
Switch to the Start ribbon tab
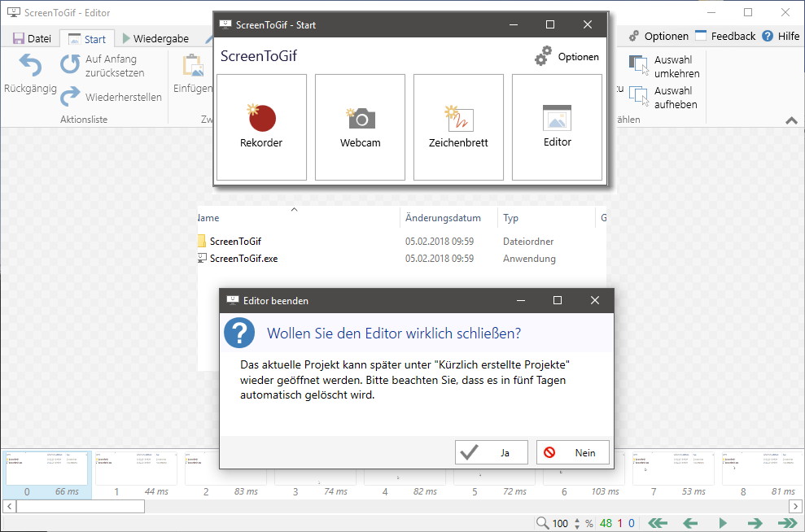87,39
